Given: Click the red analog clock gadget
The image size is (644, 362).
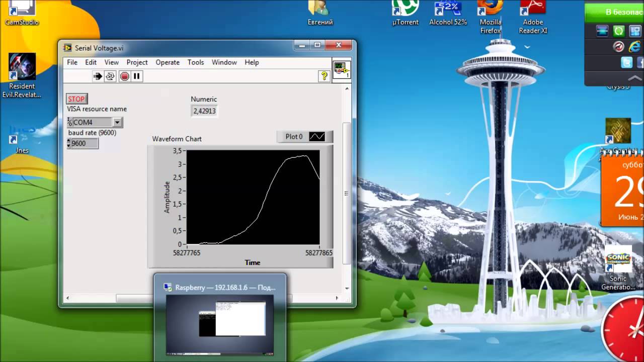Looking at the screenshot, I should point(623,329).
